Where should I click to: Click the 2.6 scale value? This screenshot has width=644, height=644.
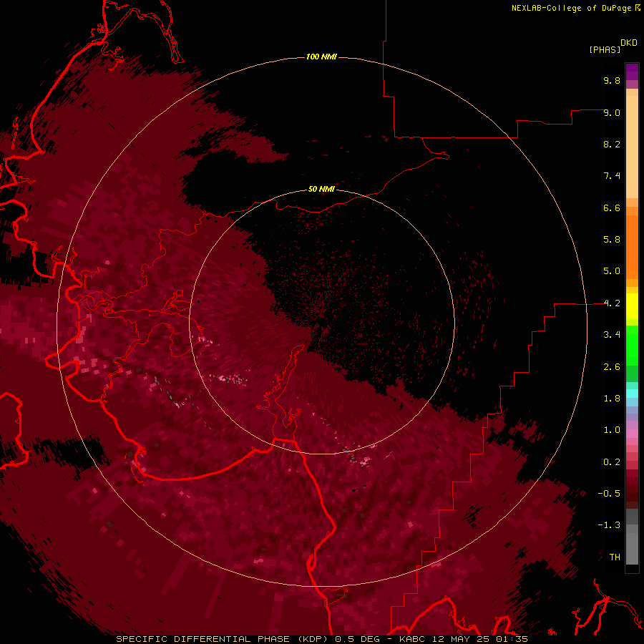(612, 367)
